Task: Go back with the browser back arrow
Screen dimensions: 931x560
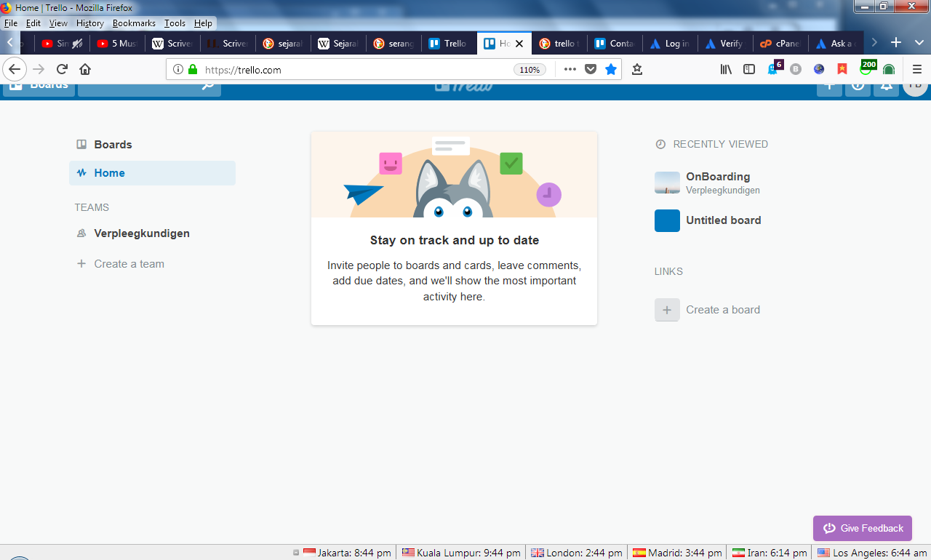Action: click(15, 69)
